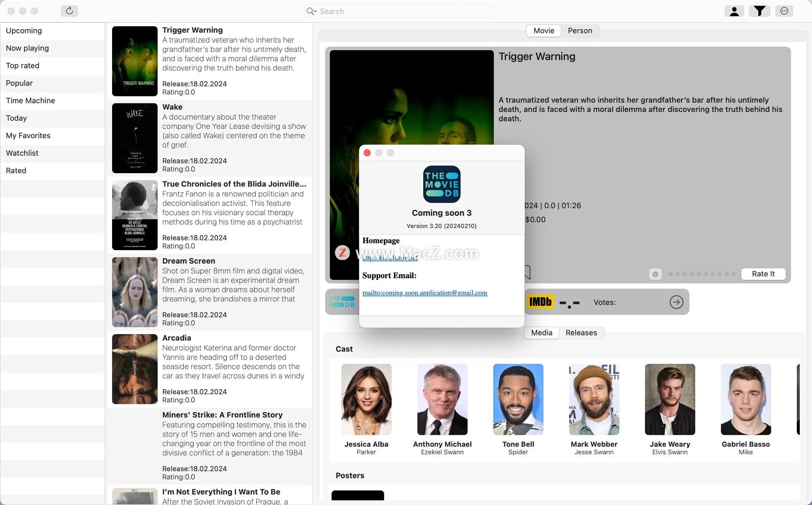Open My Favorites in sidebar

click(52, 136)
